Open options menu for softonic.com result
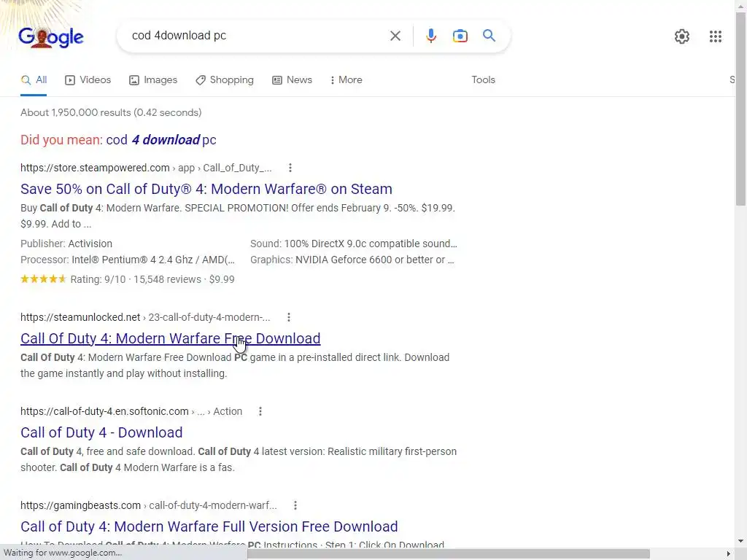Image resolution: width=747 pixels, height=560 pixels. [260, 411]
